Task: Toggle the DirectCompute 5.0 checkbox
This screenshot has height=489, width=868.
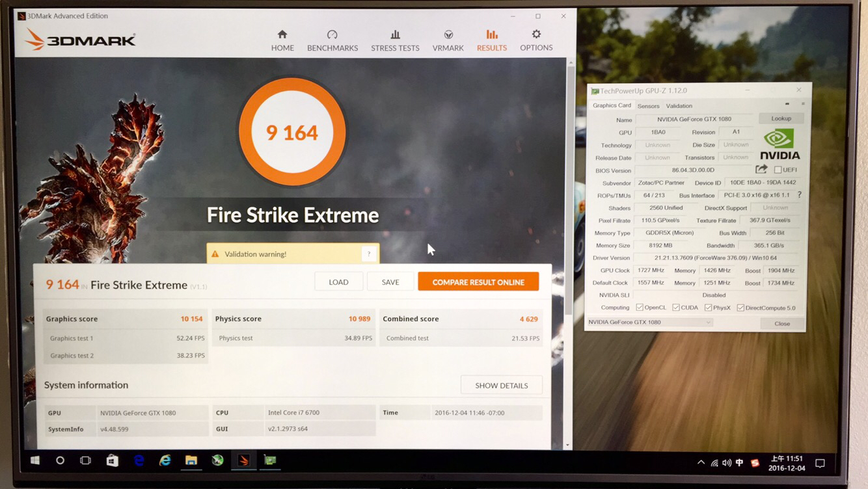Action: (740, 308)
